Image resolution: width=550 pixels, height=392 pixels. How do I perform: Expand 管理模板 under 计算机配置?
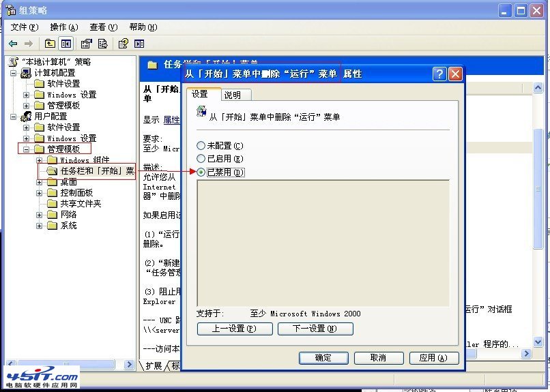pyautogui.click(x=27, y=106)
